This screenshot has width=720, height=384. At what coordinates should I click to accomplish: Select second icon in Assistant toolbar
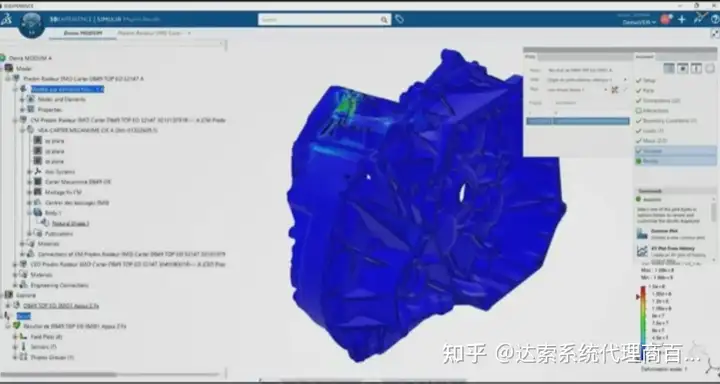pos(683,68)
